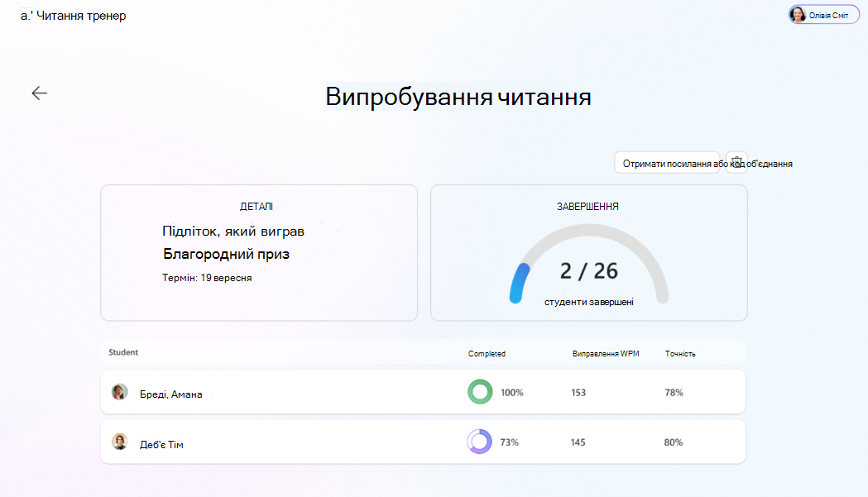The image size is (868, 497).
Task: Click accuracy value 80%
Action: (674, 442)
